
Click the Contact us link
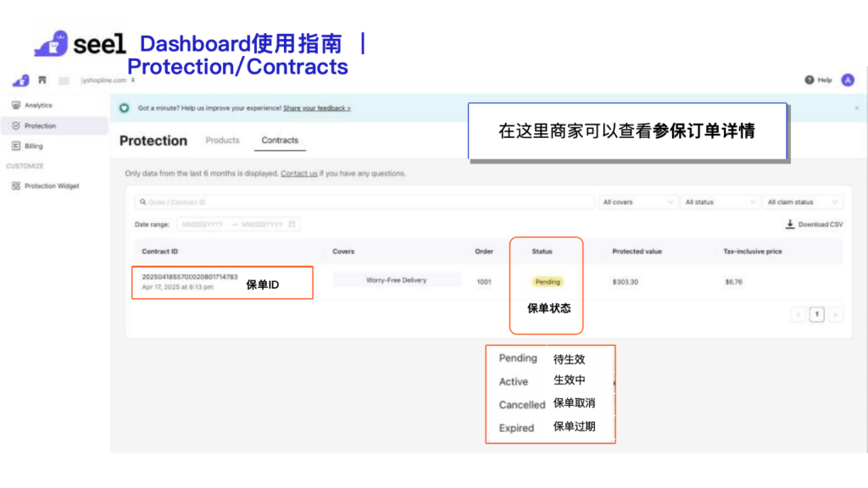(x=299, y=174)
